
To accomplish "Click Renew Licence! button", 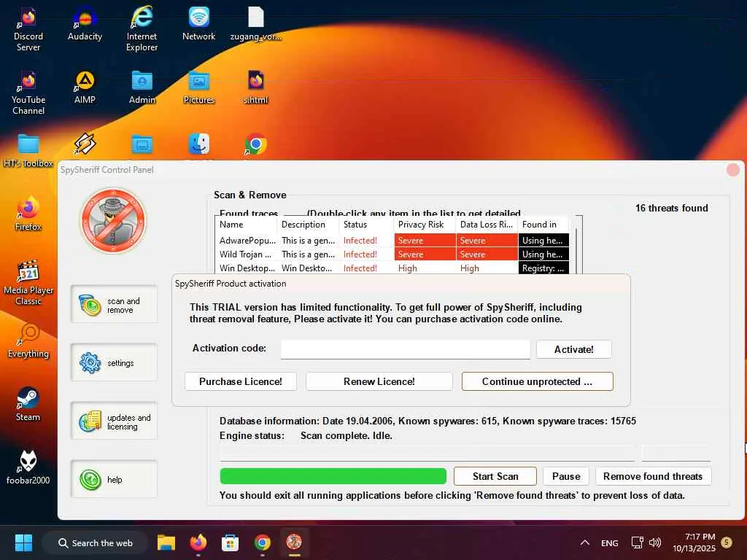I will tap(379, 381).
